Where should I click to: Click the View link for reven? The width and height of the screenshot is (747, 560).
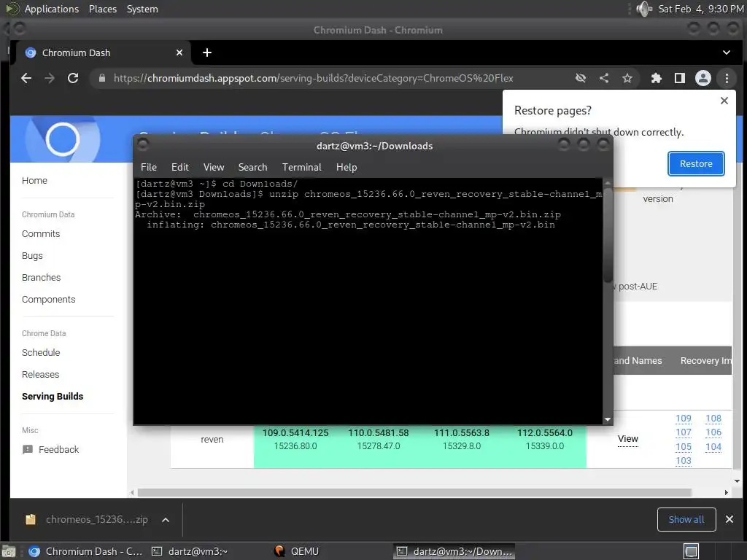coord(628,439)
